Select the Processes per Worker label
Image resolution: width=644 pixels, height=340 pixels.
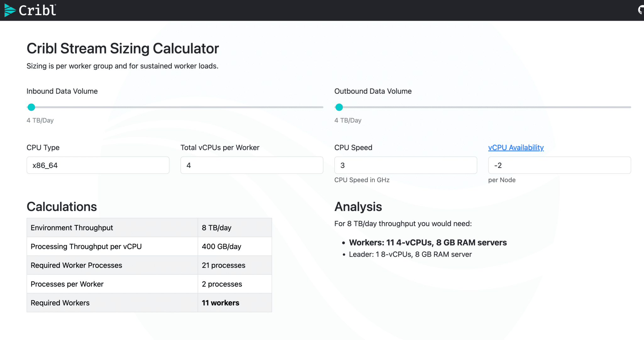pyautogui.click(x=67, y=284)
